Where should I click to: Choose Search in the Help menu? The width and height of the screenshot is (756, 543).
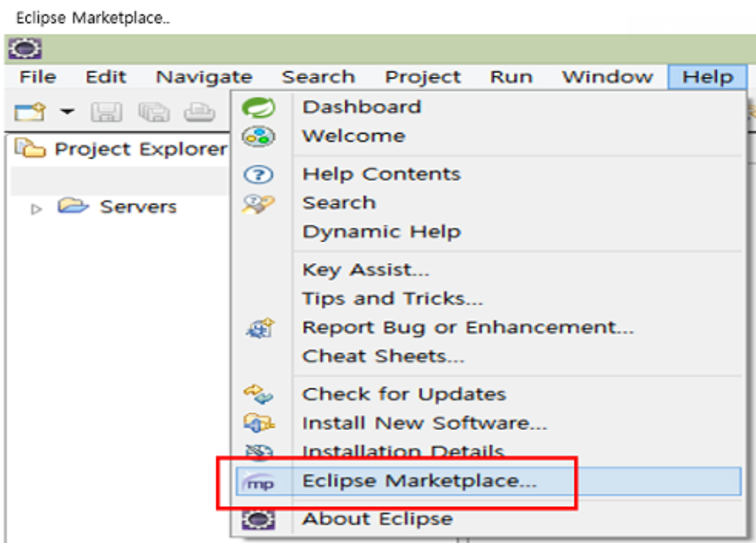click(489, 202)
